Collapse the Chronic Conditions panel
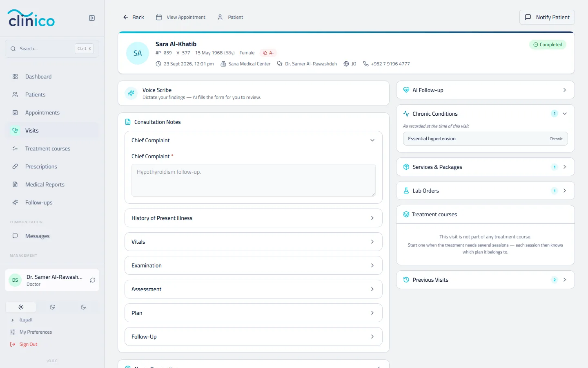588x368 pixels. point(486,114)
